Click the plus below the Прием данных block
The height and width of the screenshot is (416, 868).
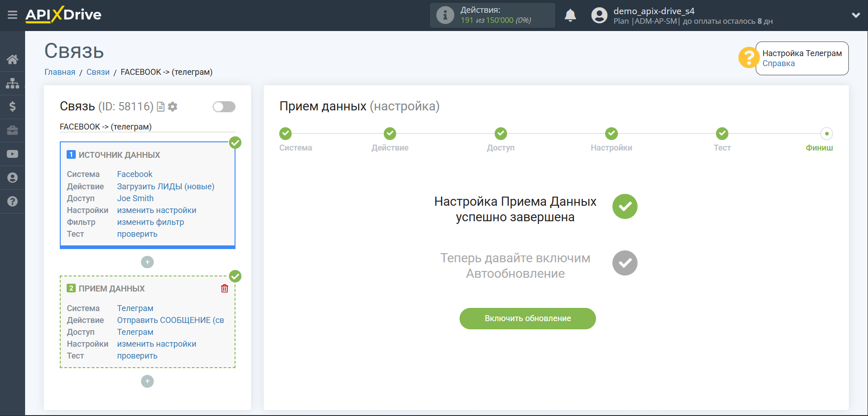click(147, 381)
